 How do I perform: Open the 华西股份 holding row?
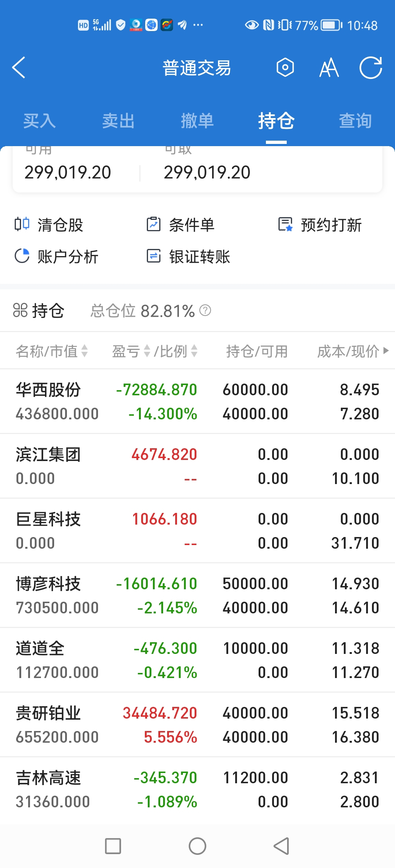click(x=197, y=401)
